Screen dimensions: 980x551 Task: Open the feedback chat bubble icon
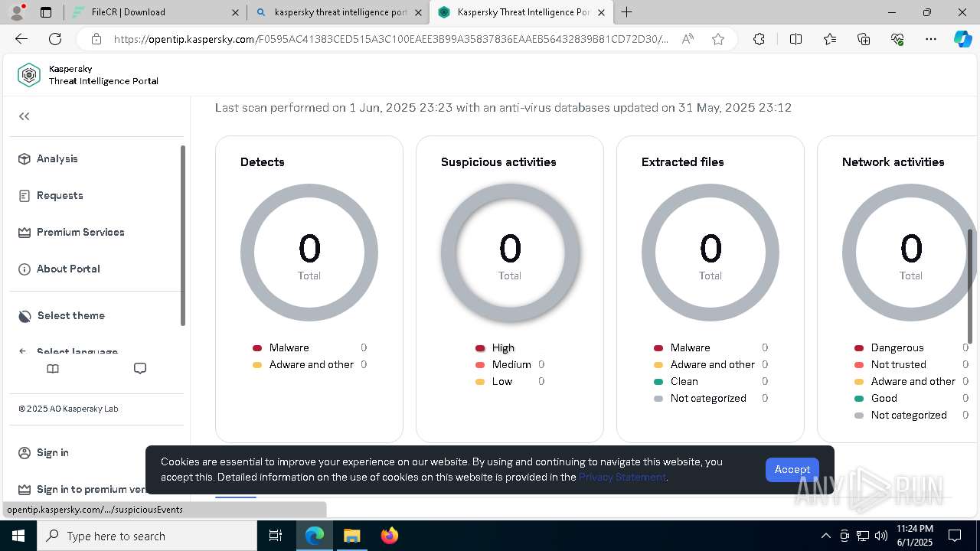coord(140,369)
